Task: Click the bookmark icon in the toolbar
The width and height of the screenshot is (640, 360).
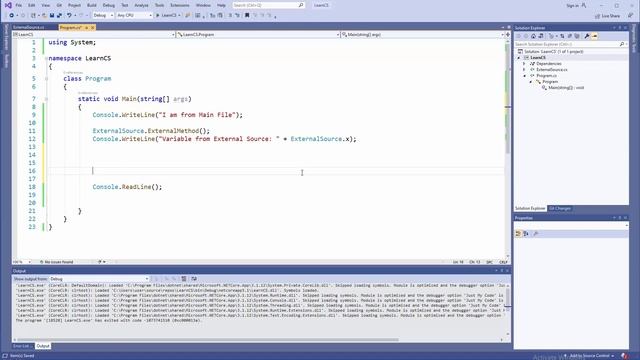Action: tap(247, 15)
